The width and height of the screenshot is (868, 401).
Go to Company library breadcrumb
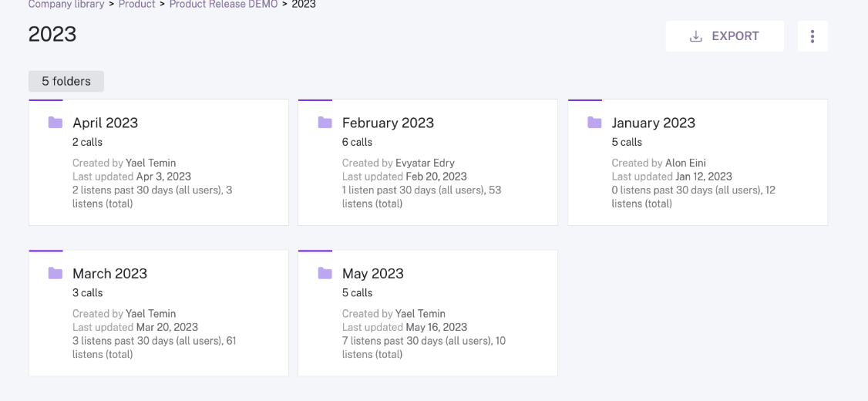(66, 5)
